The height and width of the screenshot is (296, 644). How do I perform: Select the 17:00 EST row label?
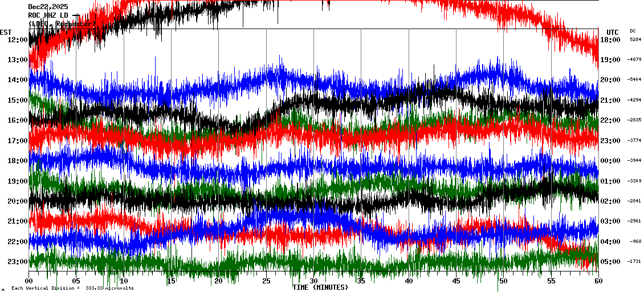point(18,141)
